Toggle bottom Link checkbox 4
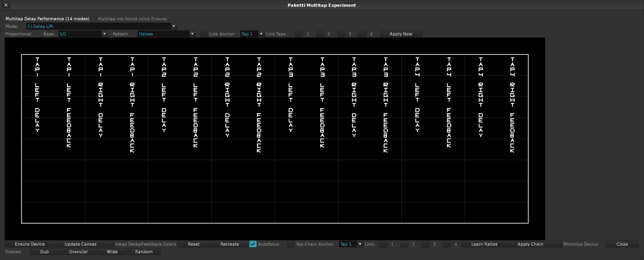This screenshot has width=644, height=260. click(447, 244)
